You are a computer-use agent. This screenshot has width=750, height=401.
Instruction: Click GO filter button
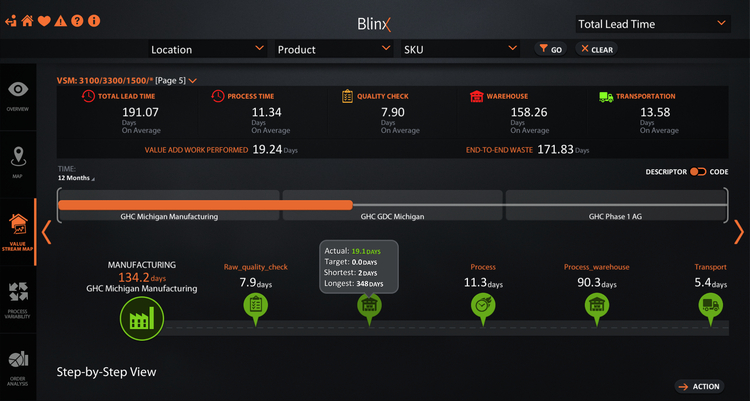[x=551, y=49]
